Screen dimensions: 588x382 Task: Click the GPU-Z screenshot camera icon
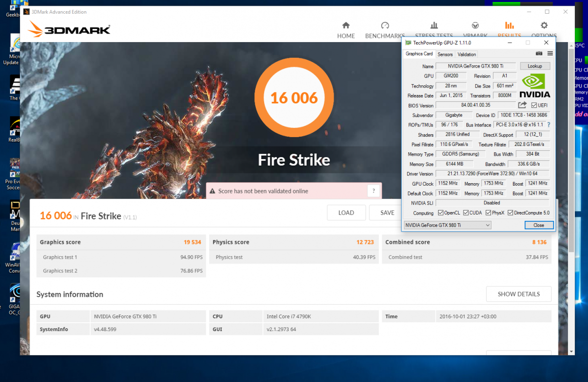coord(539,54)
